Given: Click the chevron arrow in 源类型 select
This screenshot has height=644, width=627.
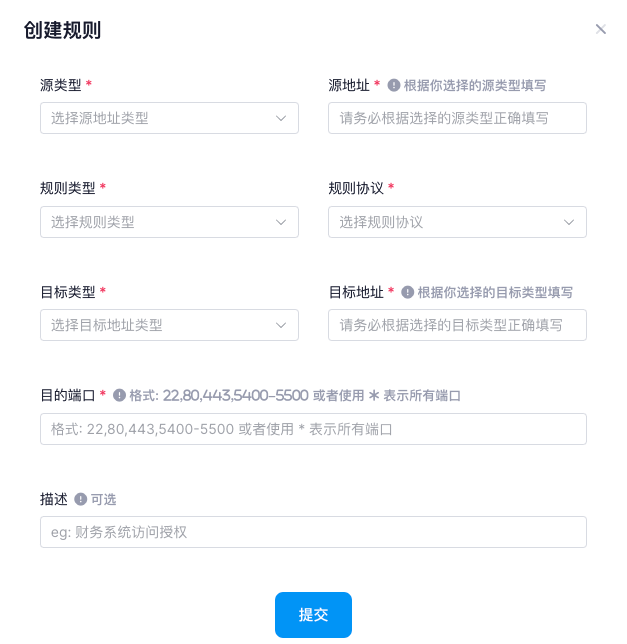Looking at the screenshot, I should [x=281, y=119].
